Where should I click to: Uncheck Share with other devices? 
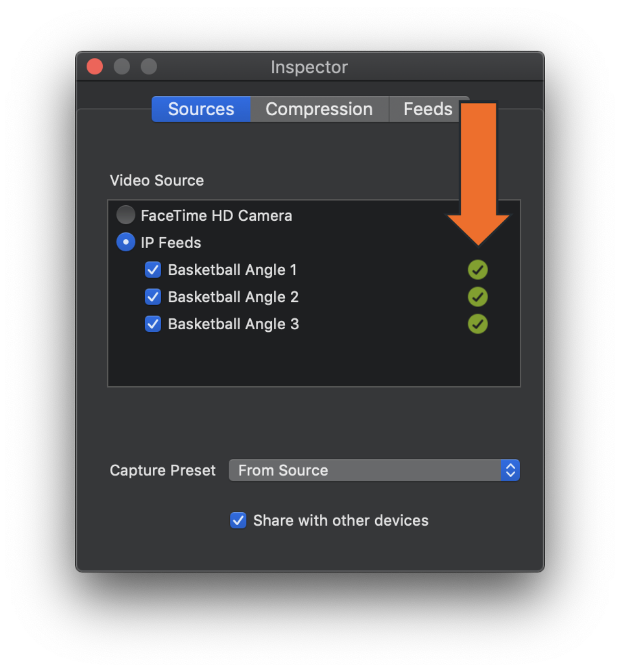click(238, 521)
